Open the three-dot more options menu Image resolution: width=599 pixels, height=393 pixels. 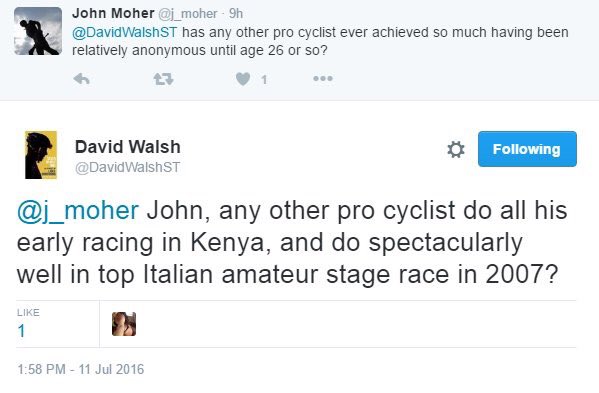pyautogui.click(x=323, y=79)
